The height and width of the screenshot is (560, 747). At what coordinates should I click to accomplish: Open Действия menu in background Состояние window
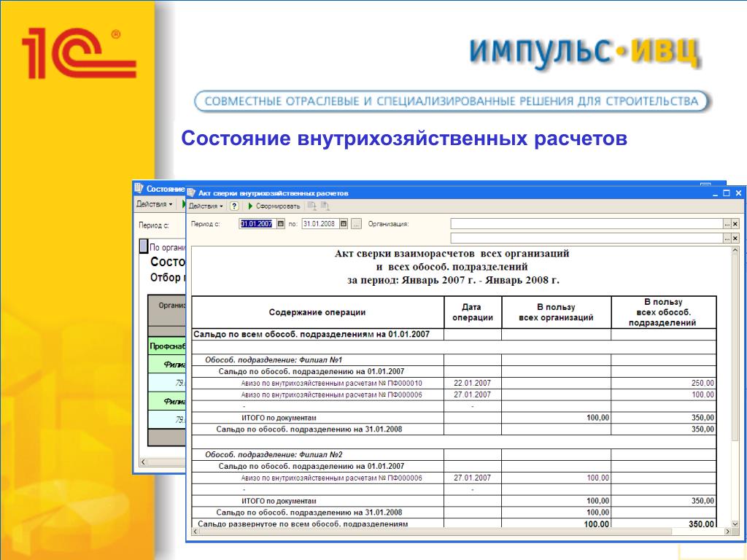(x=154, y=204)
